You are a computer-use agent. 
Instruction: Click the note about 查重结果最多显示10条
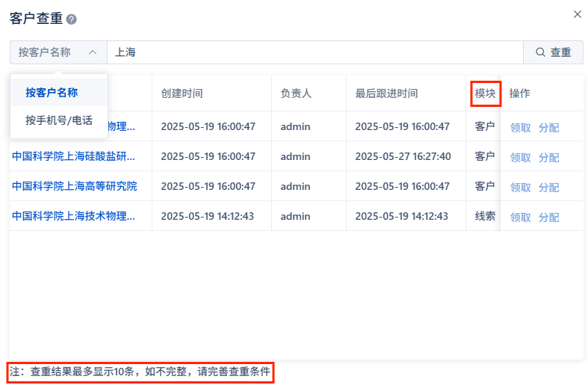140,372
